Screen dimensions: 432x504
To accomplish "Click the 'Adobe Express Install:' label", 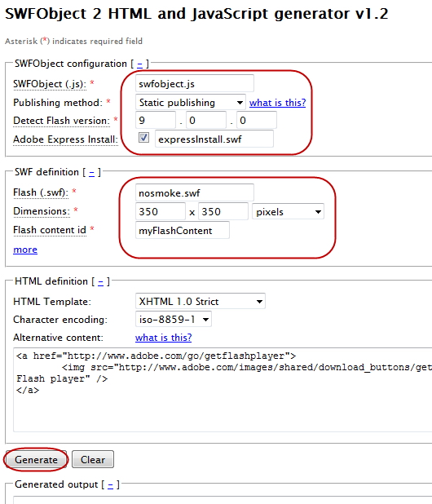I will (x=65, y=139).
